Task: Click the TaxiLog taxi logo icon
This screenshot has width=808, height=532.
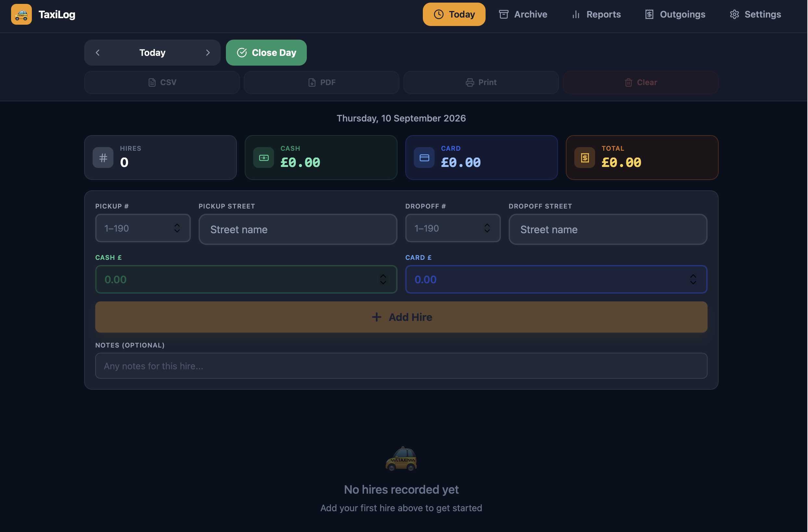Action: click(21, 14)
